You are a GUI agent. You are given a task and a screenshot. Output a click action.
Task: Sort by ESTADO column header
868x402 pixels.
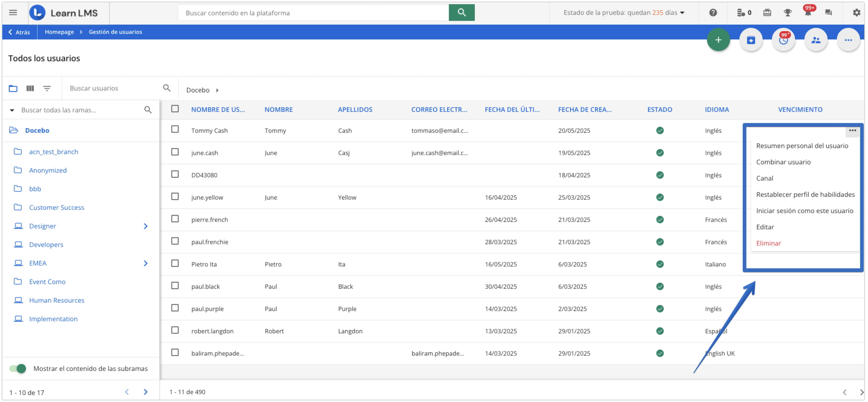[659, 110]
